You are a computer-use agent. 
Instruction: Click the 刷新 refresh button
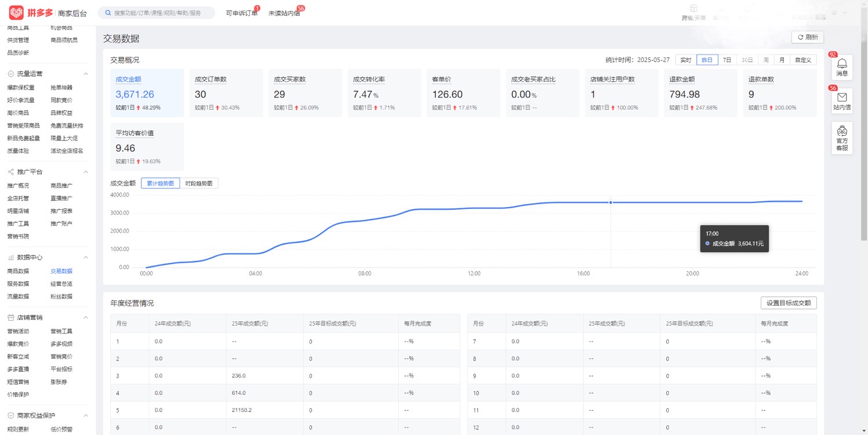pos(808,37)
